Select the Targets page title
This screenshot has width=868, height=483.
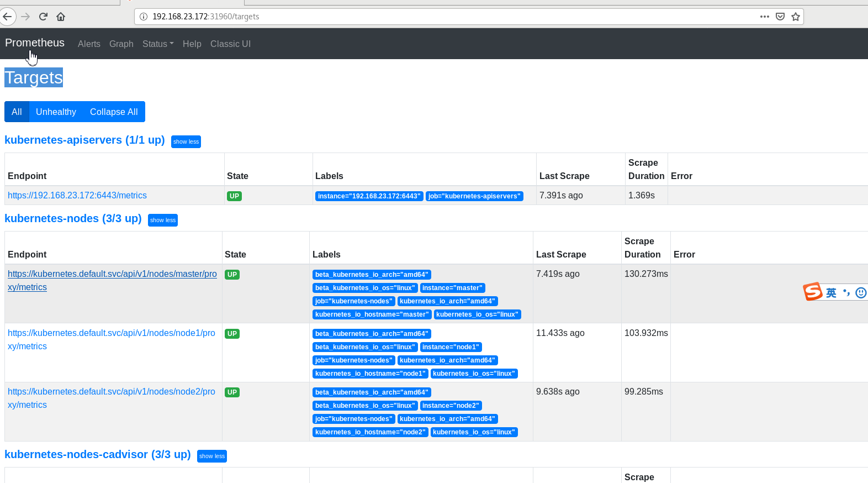[x=34, y=77]
